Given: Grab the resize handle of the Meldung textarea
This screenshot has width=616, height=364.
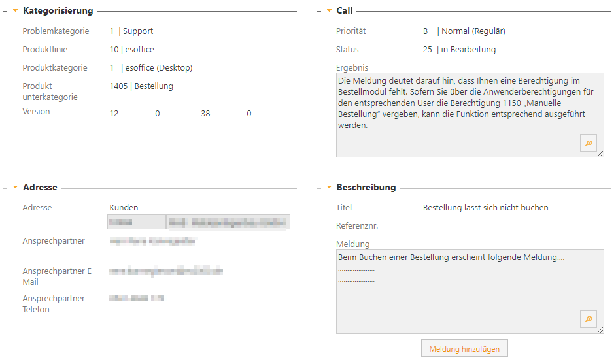Looking at the screenshot, I should [600, 330].
